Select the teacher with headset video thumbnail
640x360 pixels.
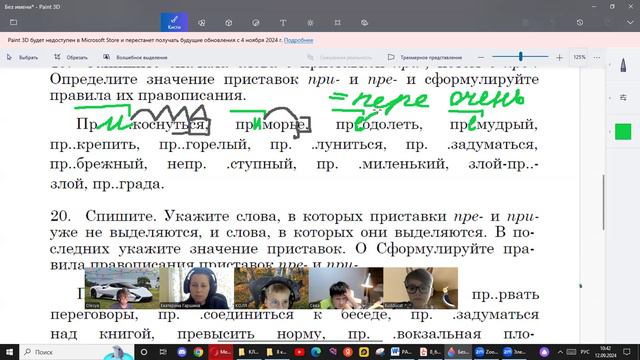[x=197, y=288]
